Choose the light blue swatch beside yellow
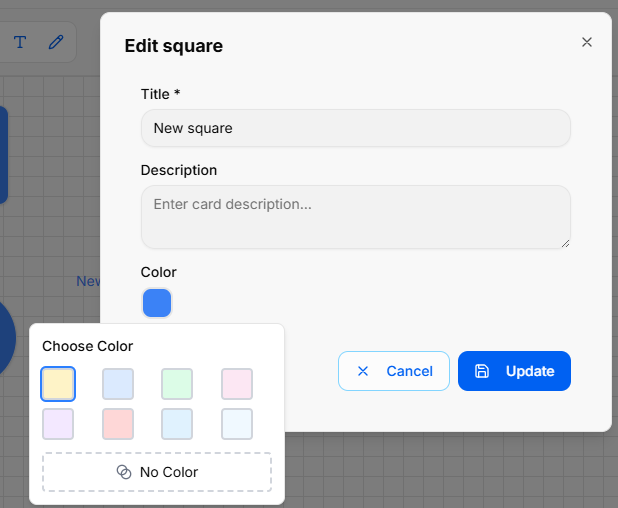The image size is (618, 508). tap(118, 384)
